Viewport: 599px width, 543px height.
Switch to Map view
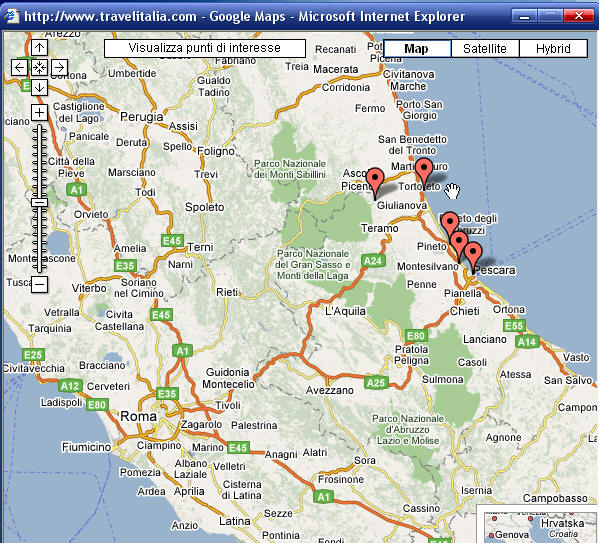(x=417, y=49)
